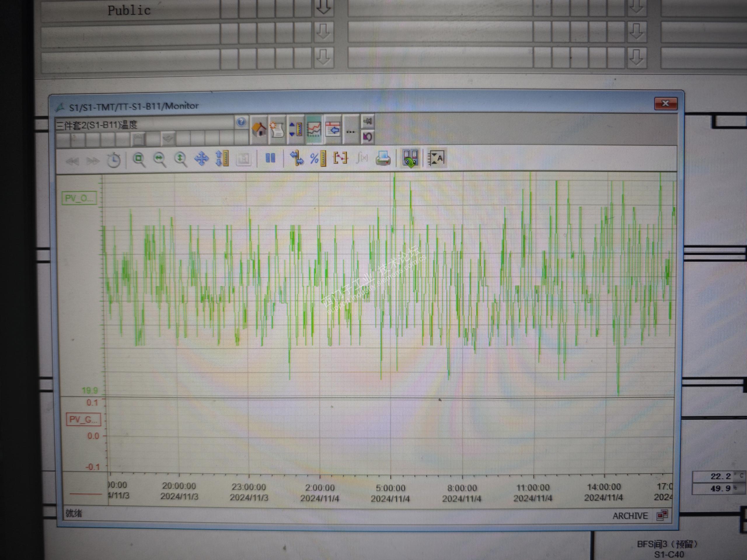
Task: Click the home (standard view) icon
Action: (x=259, y=129)
